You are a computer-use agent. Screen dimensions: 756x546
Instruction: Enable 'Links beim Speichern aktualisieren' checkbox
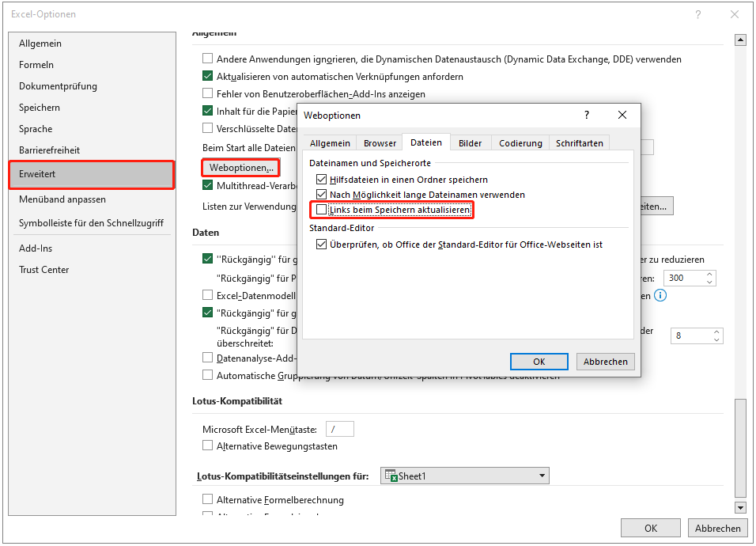click(321, 210)
